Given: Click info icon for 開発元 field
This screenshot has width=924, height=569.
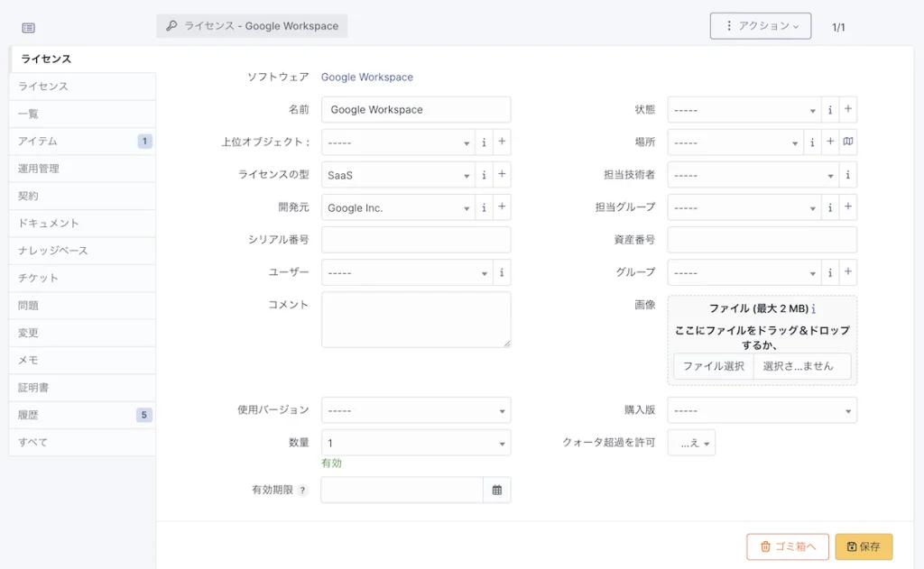Looking at the screenshot, I should [x=484, y=207].
